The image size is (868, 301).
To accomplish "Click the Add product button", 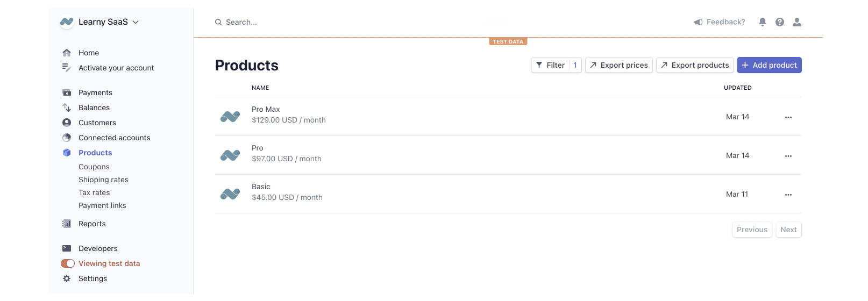I will [x=769, y=65].
